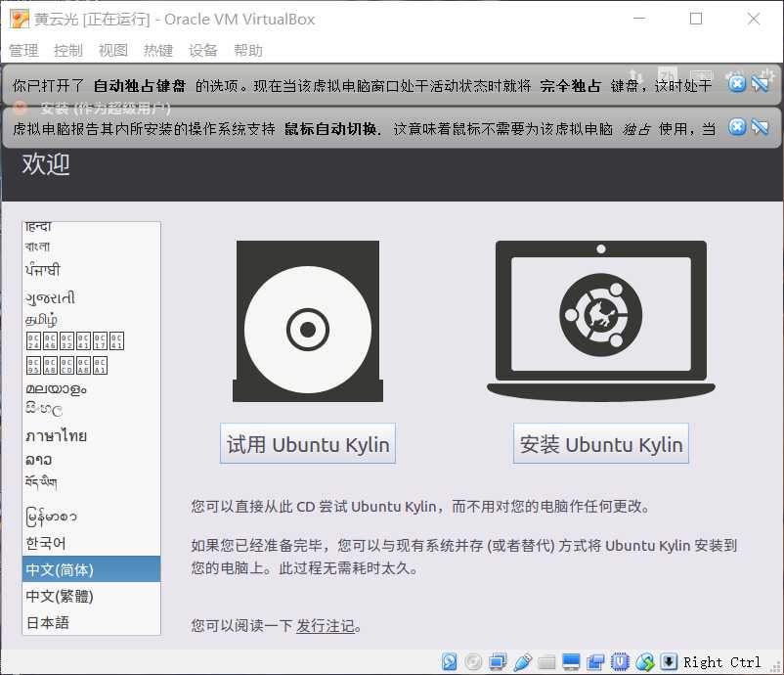Open the 发行注记 release notes link

326,625
